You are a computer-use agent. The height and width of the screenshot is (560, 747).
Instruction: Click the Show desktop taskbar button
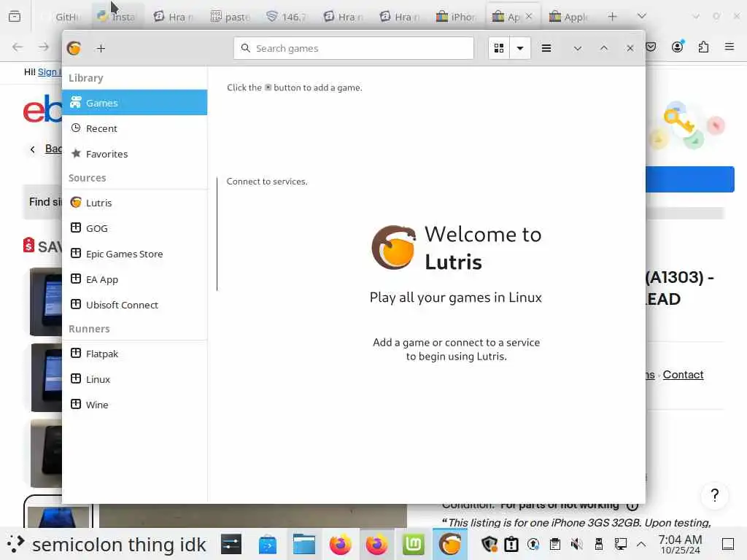point(728,544)
